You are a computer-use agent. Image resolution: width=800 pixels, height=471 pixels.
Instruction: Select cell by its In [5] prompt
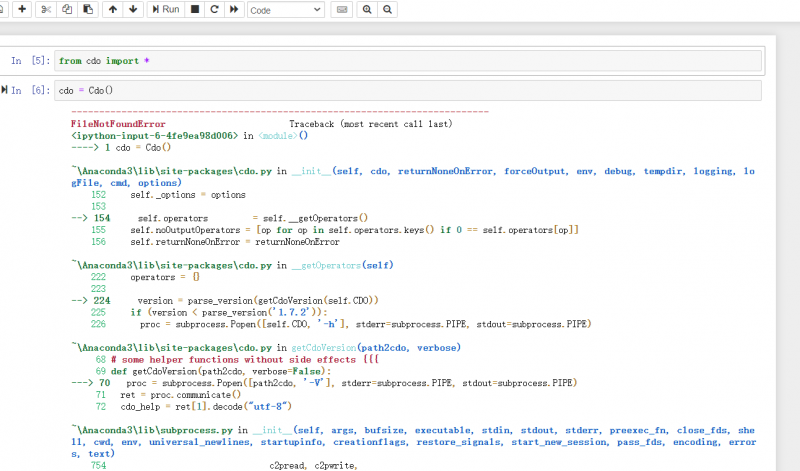[x=30, y=61]
